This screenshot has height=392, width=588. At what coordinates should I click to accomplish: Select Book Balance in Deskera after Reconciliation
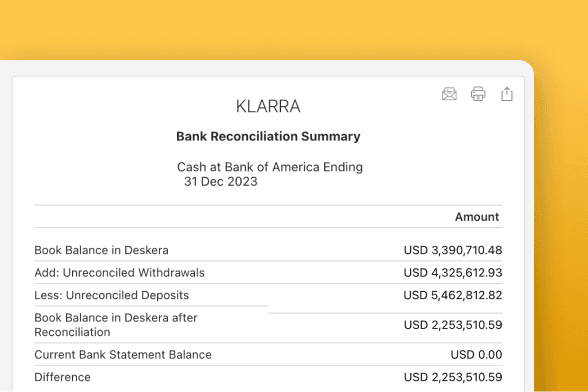[116, 325]
